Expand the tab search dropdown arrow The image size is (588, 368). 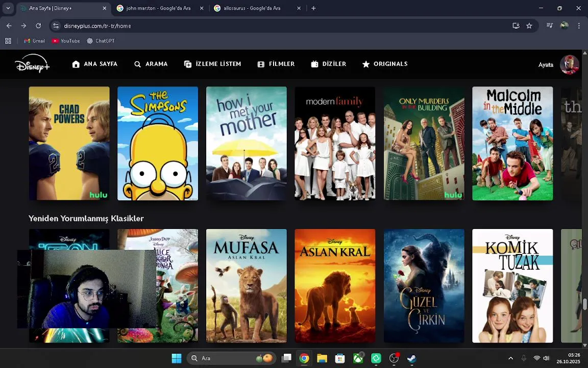coord(8,8)
